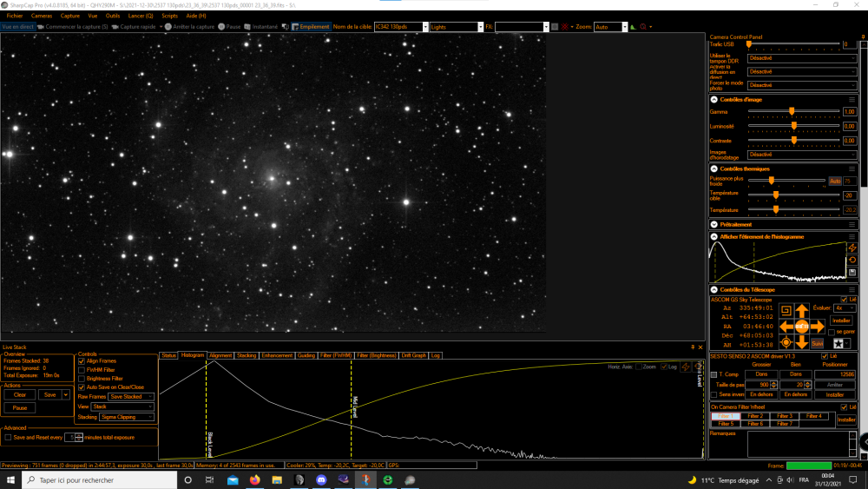Image resolution: width=868 pixels, height=489 pixels.
Task: Click the Pause button in Live Stack Actions
Action: pyautogui.click(x=20, y=407)
